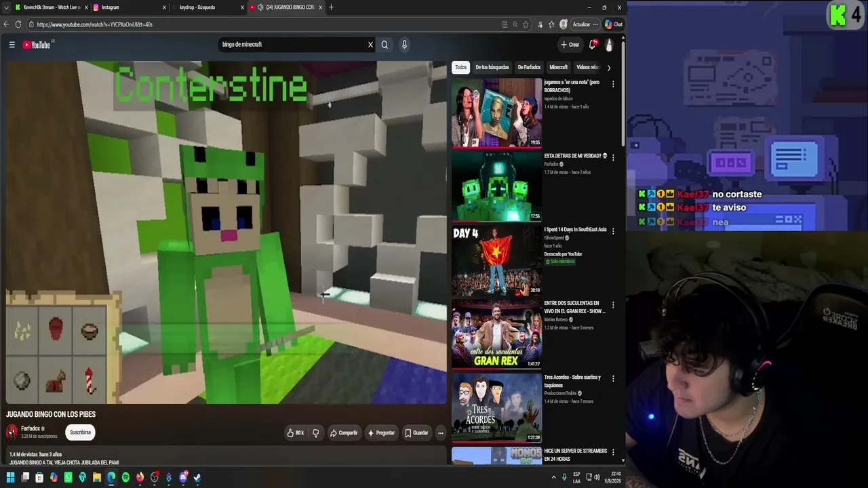Open WhatsApp from the taskbar
Viewport: 868px width, 488px height.
point(68,477)
